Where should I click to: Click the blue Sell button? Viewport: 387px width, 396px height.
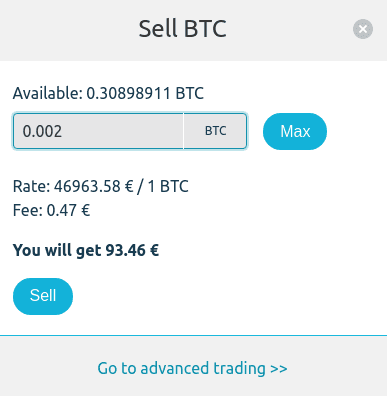pyautogui.click(x=43, y=296)
